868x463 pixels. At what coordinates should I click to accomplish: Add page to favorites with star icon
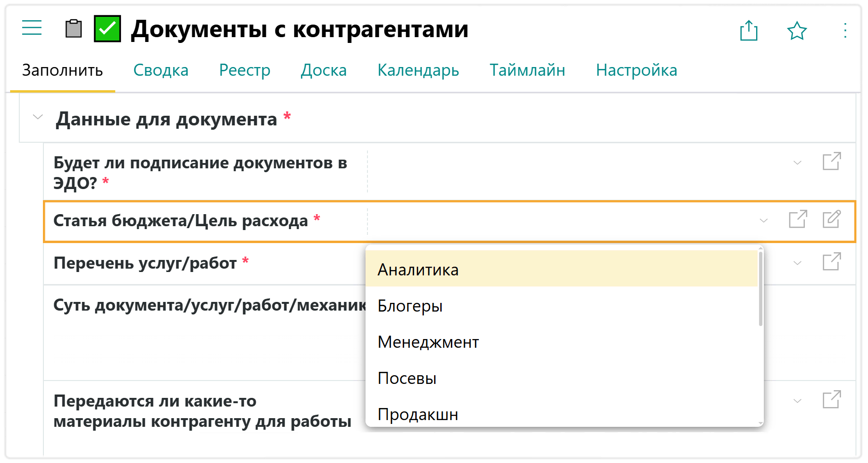(x=797, y=31)
